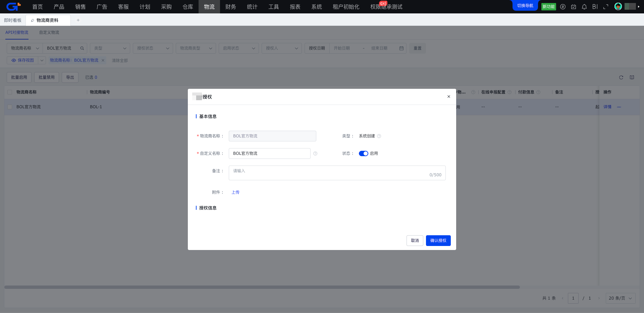Open the column layout settings icon
The height and width of the screenshot is (313, 644).
(632, 77)
